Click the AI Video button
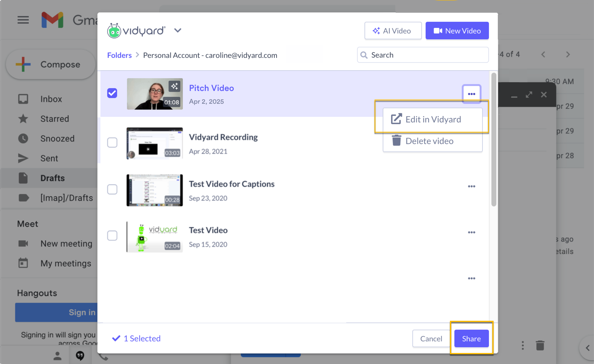Image resolution: width=594 pixels, height=364 pixels. click(x=393, y=31)
